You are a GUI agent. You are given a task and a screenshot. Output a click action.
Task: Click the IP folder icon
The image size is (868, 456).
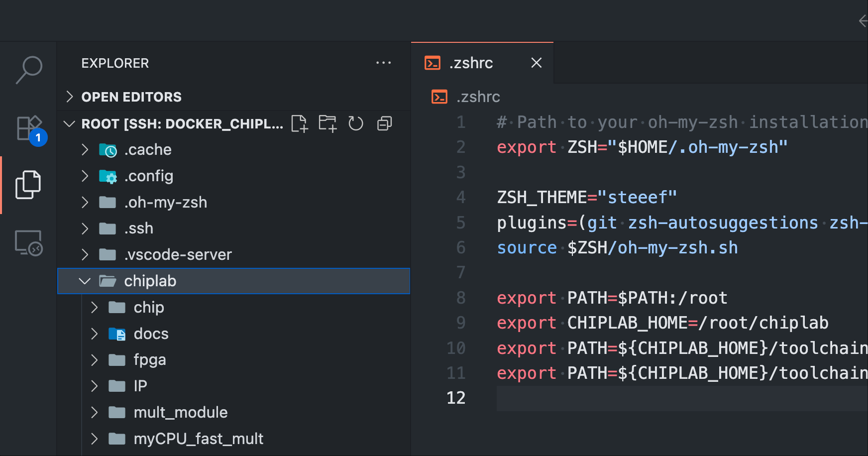pyautogui.click(x=117, y=386)
